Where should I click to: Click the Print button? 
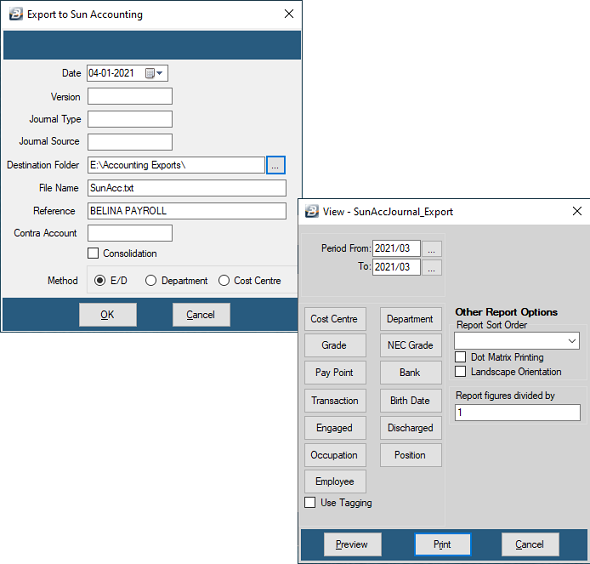click(443, 544)
